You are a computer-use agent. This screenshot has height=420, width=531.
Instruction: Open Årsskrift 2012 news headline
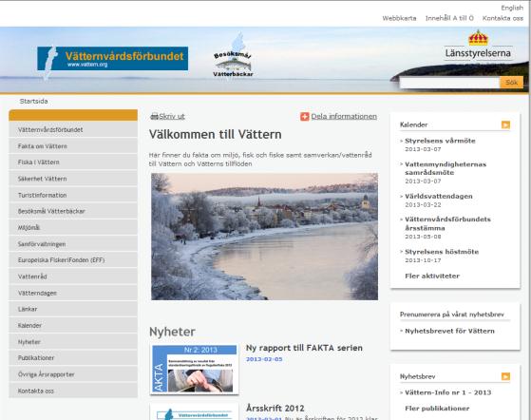point(275,409)
